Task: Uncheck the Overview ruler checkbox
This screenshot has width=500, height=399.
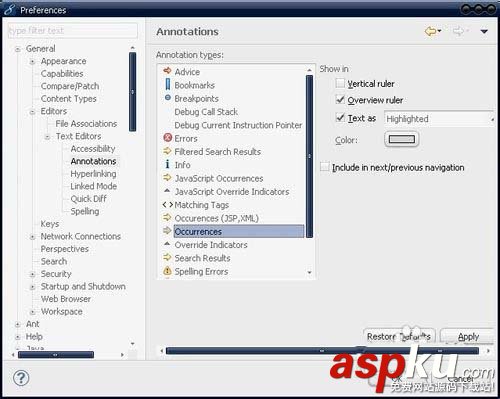Action: point(340,100)
